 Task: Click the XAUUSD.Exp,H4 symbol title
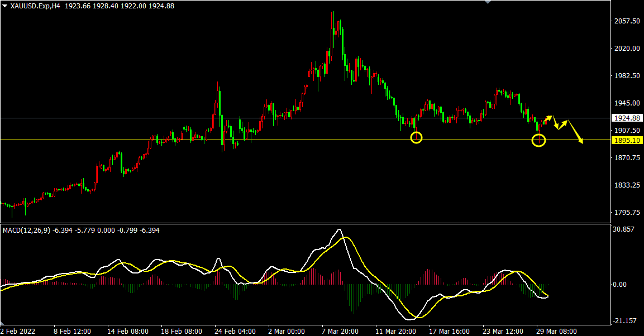(35, 6)
